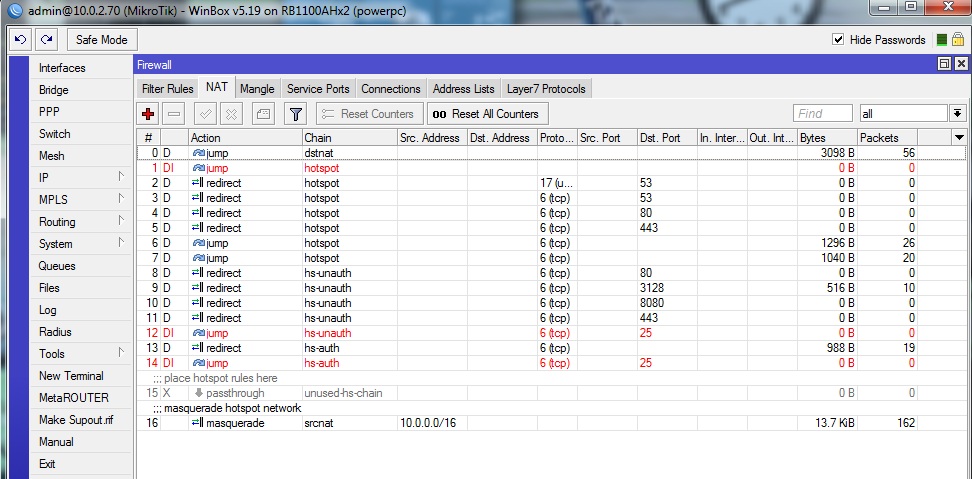Image resolution: width=972 pixels, height=479 pixels.
Task: Expand the MPLS submenu
Action: [x=81, y=200]
